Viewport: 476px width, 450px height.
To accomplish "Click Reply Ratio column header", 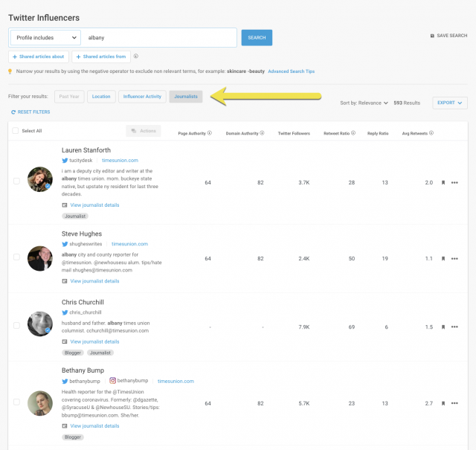I will [x=378, y=134].
